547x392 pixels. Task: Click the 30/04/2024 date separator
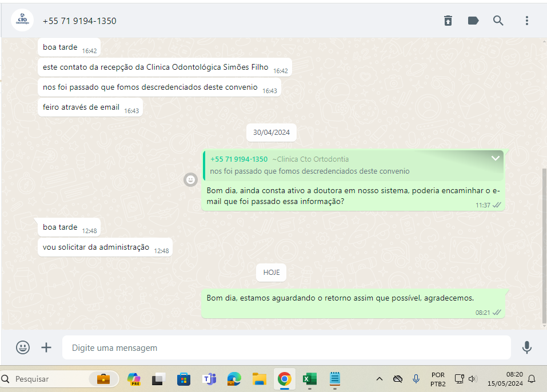(x=271, y=133)
